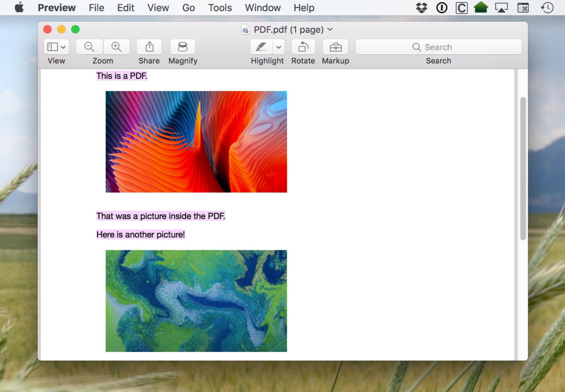
Task: Click the boxed C menu bar icon
Action: tap(462, 8)
